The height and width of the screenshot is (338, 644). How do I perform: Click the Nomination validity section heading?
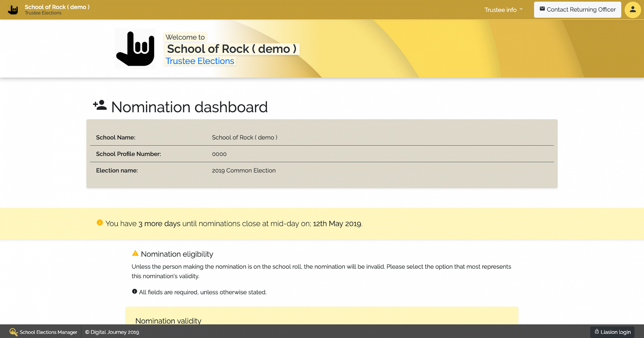[168, 321]
